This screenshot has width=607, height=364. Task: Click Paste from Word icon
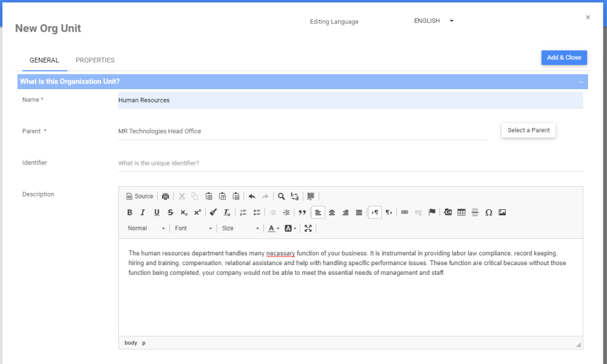point(236,196)
